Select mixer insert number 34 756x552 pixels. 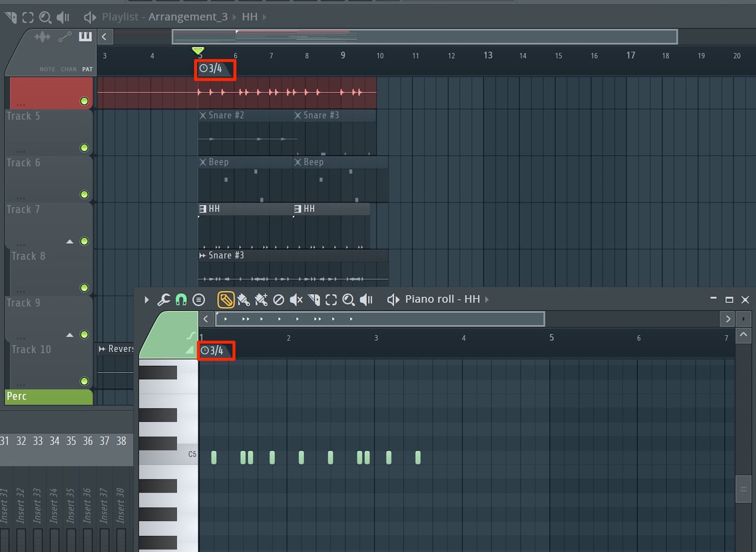tap(54, 441)
